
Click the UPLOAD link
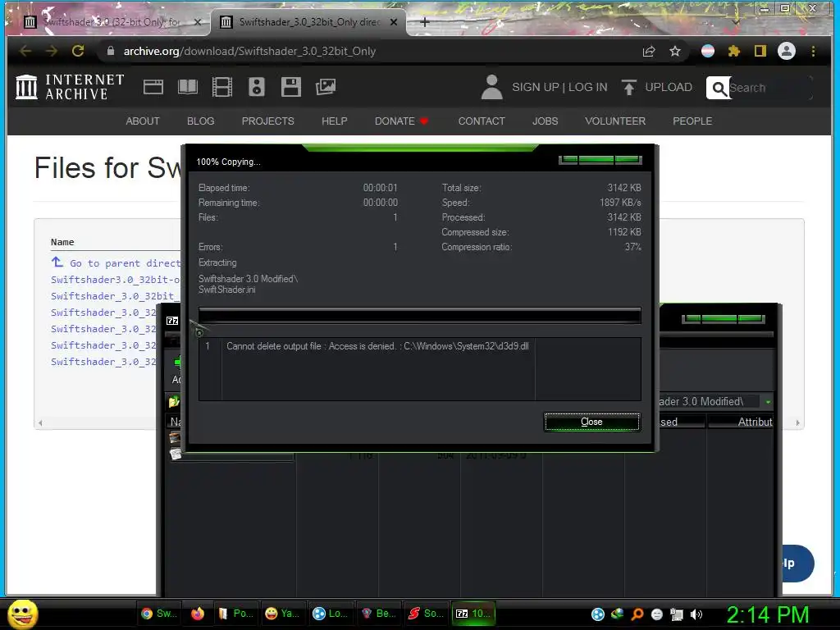668,87
